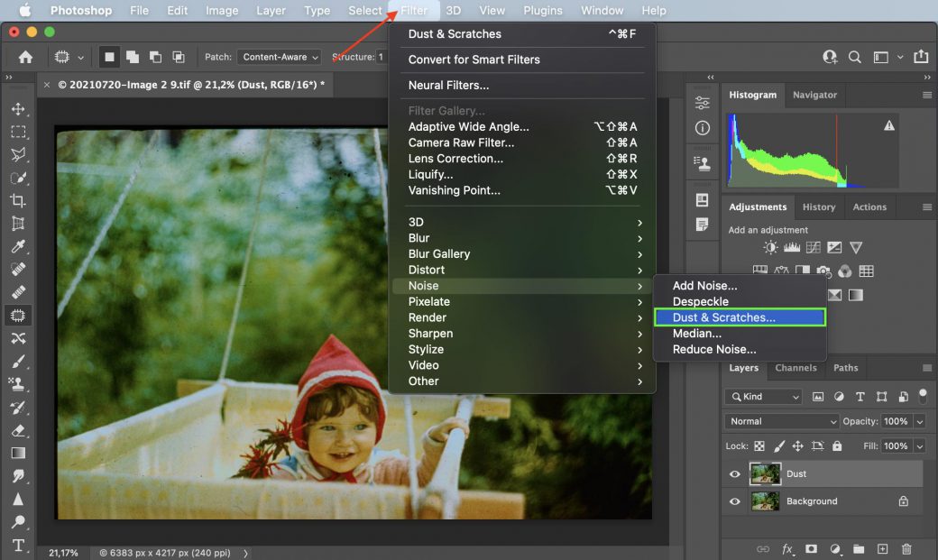The image size is (938, 560).
Task: Create a new layer
Action: coord(881,549)
